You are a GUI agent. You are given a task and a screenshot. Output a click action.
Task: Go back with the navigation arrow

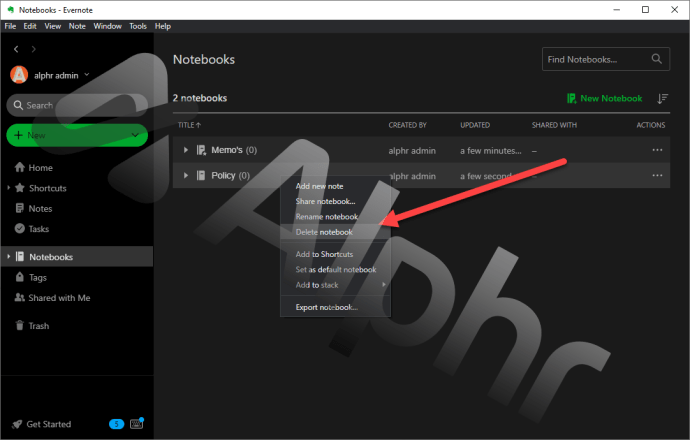16,49
